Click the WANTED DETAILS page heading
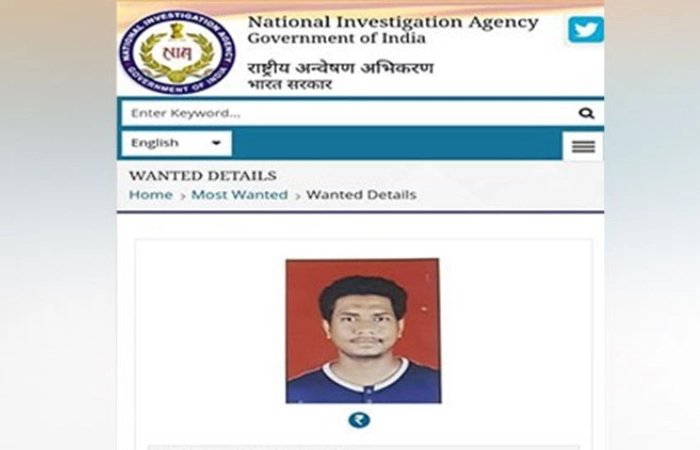This screenshot has height=450, width=700. click(203, 176)
